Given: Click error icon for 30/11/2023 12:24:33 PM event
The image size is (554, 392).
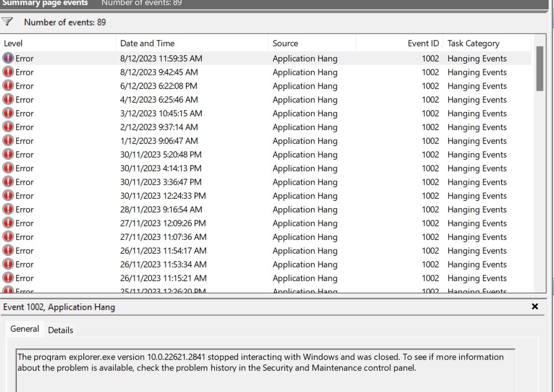Looking at the screenshot, I should [x=8, y=196].
